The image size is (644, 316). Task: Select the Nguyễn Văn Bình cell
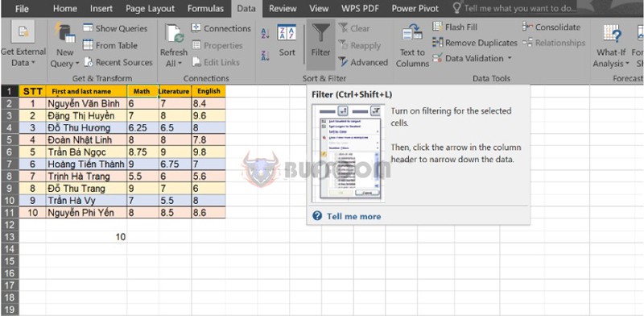click(86, 103)
